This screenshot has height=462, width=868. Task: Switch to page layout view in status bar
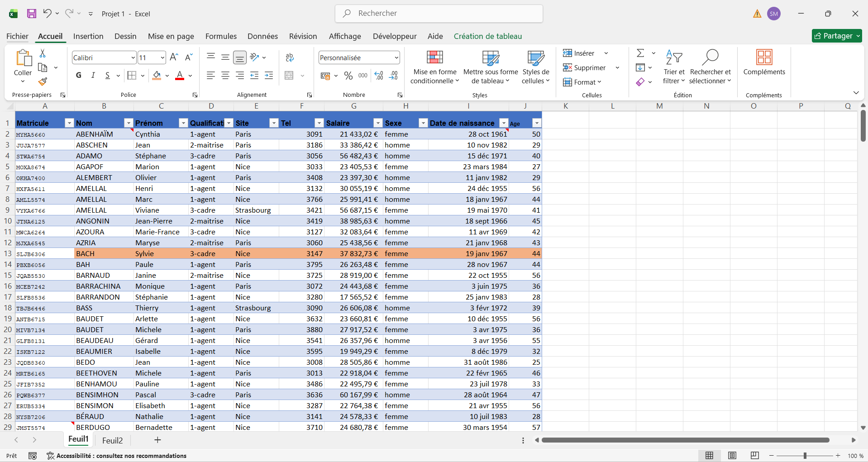732,456
